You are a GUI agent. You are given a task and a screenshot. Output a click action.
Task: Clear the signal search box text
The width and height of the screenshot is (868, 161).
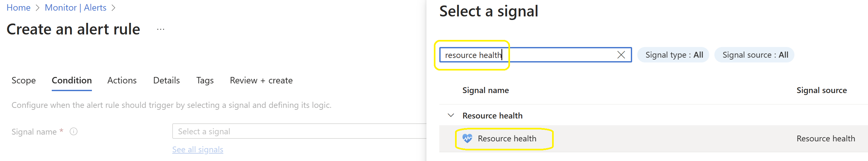coord(621,55)
